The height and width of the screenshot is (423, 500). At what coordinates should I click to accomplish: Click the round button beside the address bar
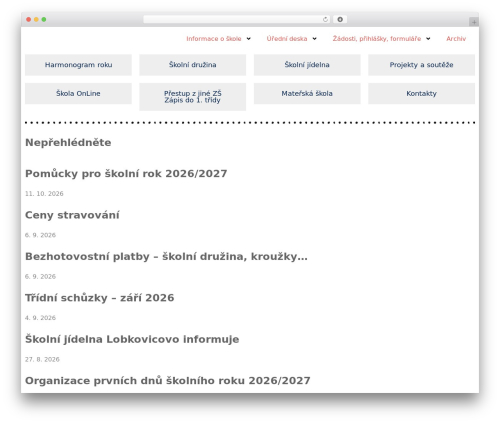point(340,20)
